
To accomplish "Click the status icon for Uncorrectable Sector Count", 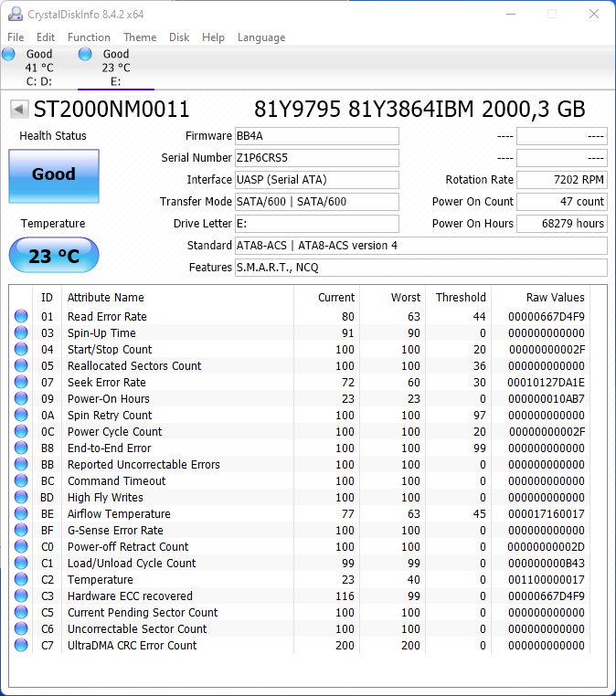I will click(x=21, y=628).
